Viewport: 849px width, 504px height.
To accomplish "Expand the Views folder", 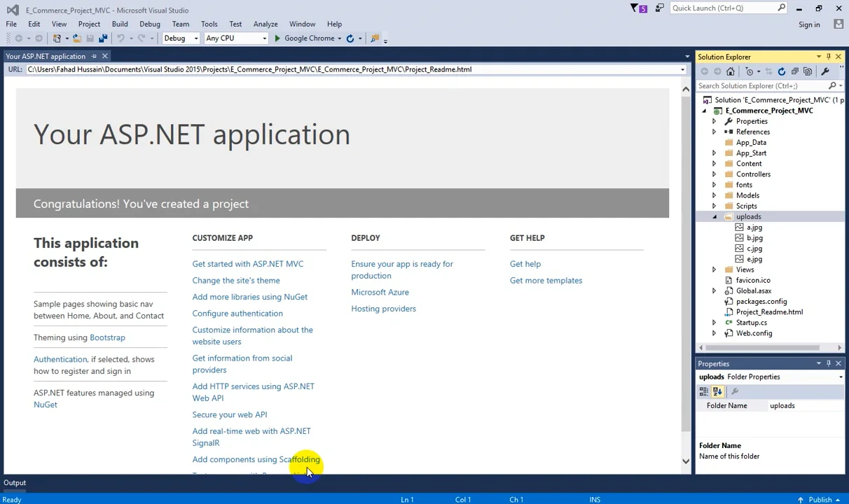I will pos(714,269).
